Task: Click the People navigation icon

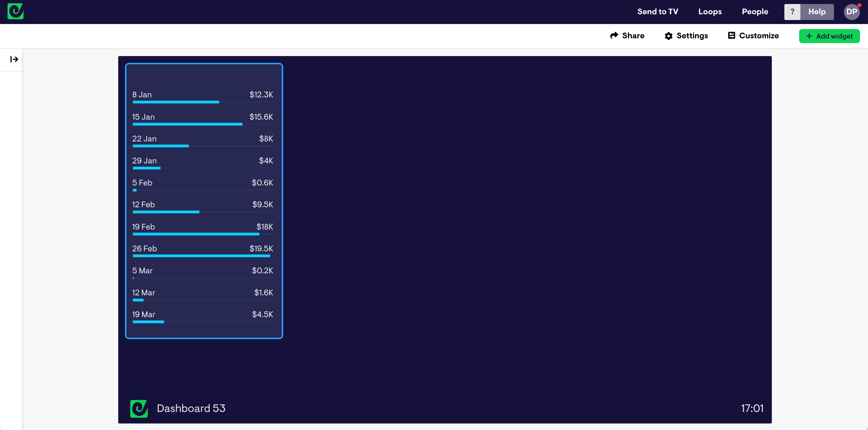Action: coord(755,12)
